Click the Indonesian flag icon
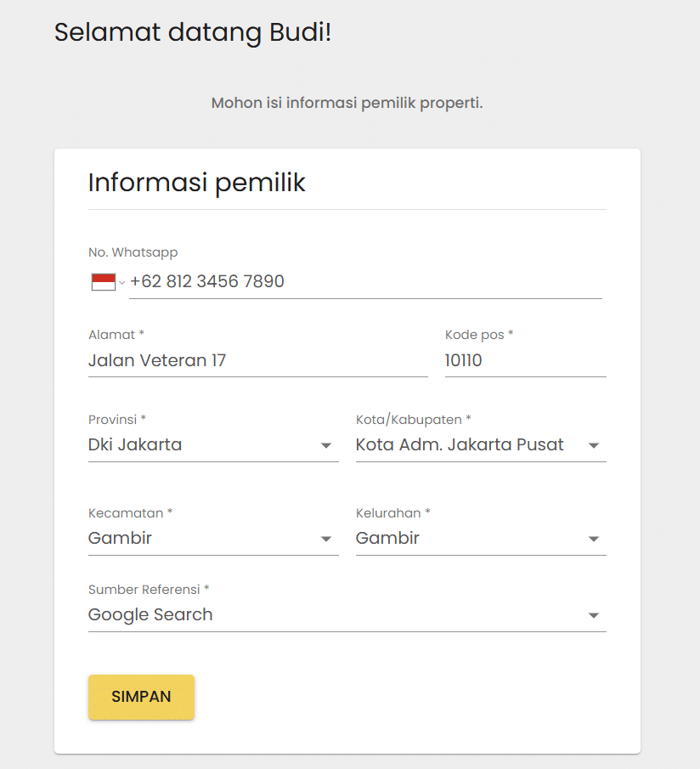Viewport: 700px width, 769px height. [x=103, y=280]
